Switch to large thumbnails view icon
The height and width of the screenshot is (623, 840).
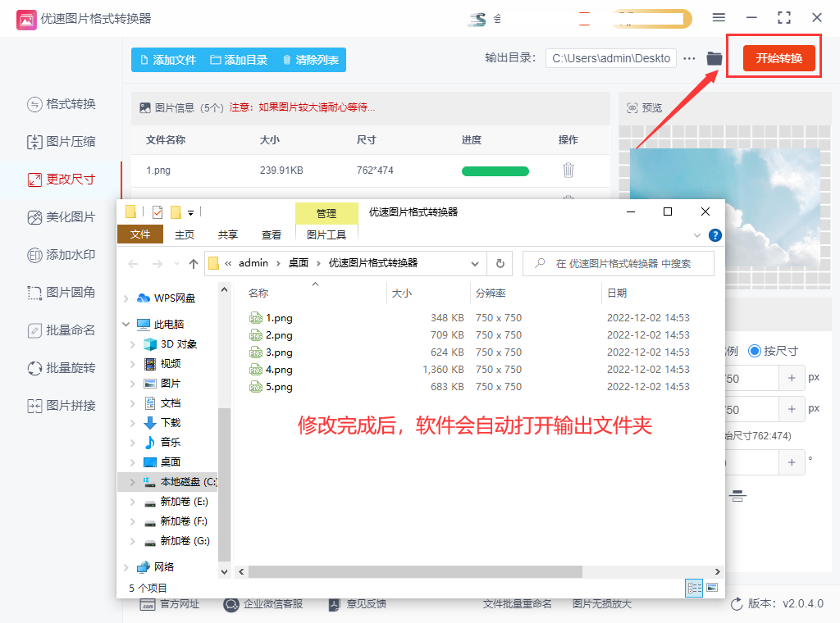712,588
